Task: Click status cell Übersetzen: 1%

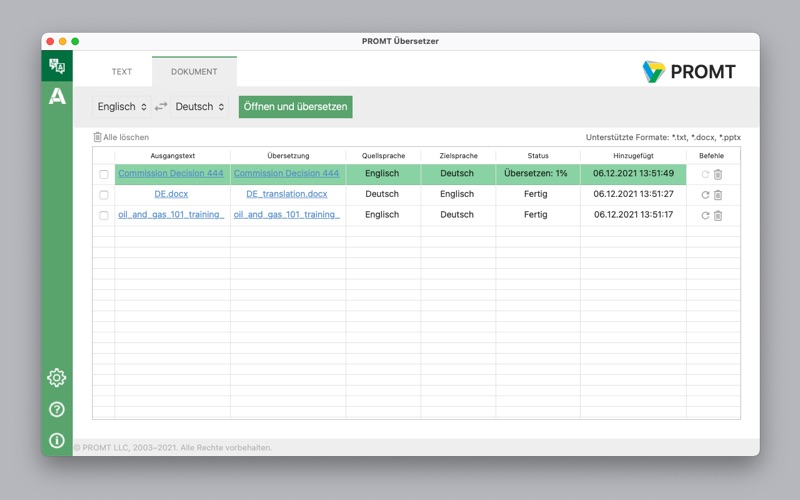Action: pos(536,173)
